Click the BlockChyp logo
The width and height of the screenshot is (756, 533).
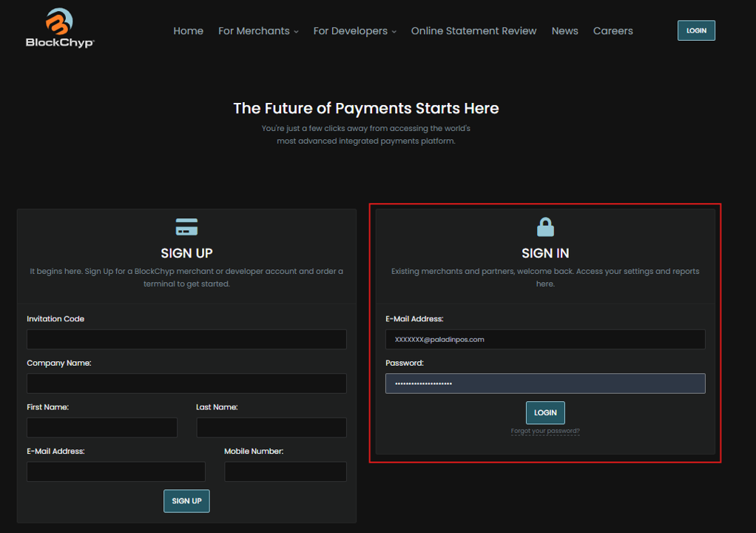tap(60, 28)
